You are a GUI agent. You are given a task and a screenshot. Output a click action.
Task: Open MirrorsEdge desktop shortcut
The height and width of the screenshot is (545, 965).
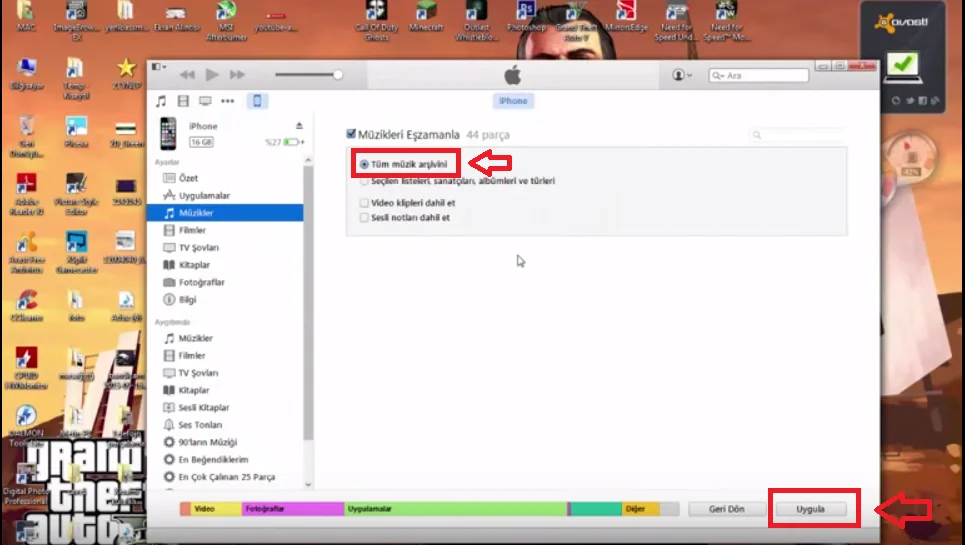coord(627,16)
